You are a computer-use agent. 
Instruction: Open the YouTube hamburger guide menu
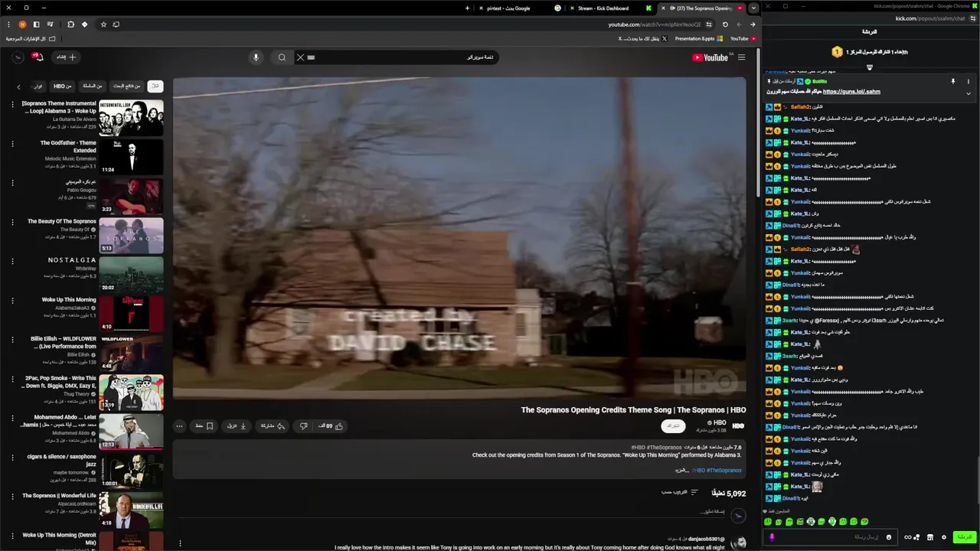[741, 57]
